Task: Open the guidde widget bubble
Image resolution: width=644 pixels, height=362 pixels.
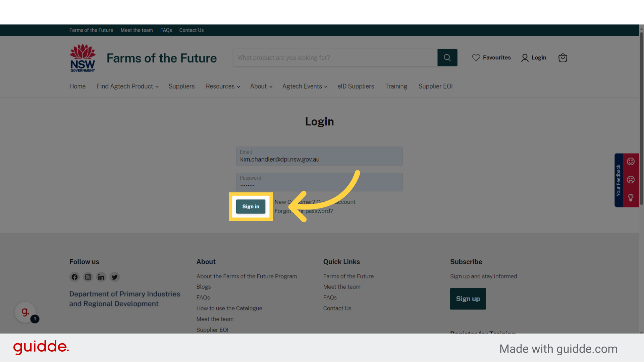Action: coord(25,312)
